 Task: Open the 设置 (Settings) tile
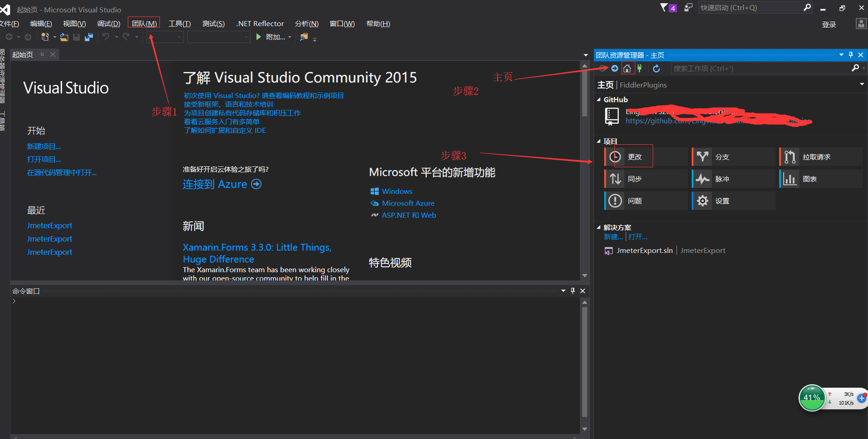(733, 201)
